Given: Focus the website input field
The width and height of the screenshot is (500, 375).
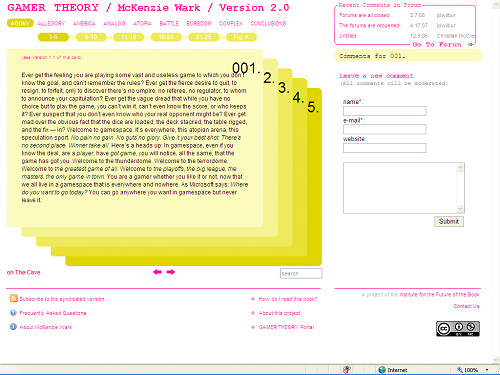Looking at the screenshot, I should pyautogui.click(x=385, y=148).
